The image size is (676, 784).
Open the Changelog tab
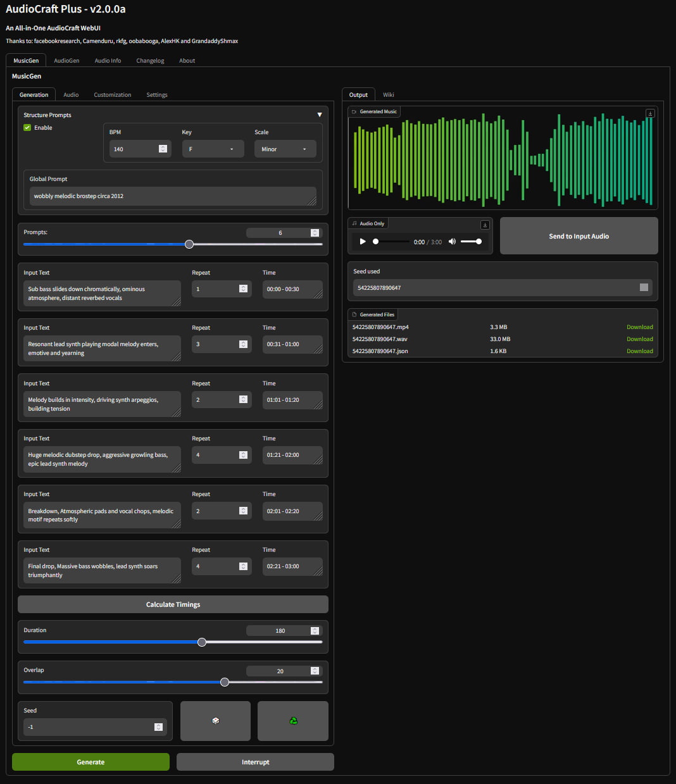click(150, 61)
